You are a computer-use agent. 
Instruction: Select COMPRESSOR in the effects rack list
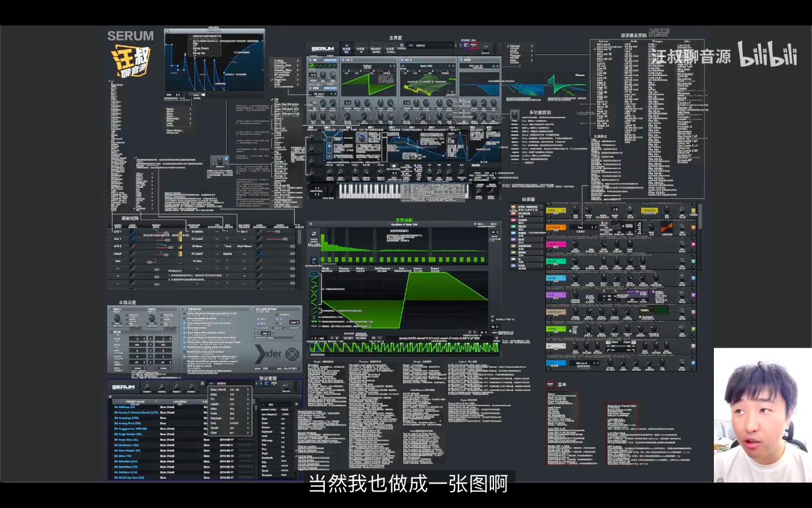527,246
